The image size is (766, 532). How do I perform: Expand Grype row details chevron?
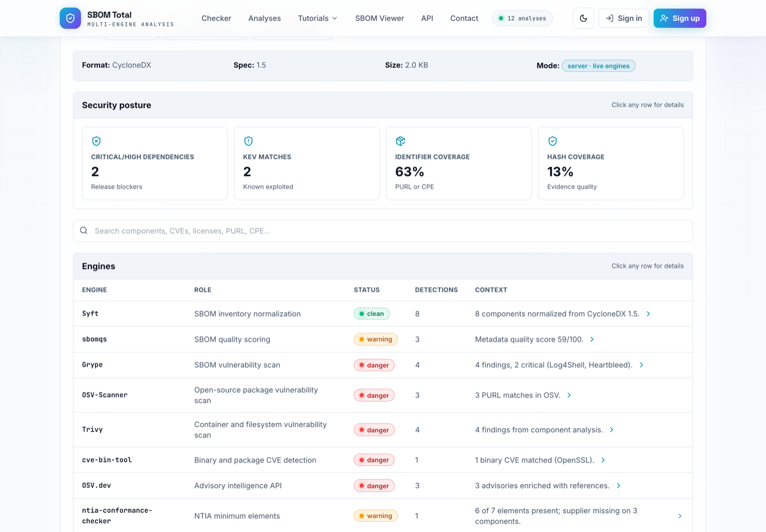click(641, 365)
